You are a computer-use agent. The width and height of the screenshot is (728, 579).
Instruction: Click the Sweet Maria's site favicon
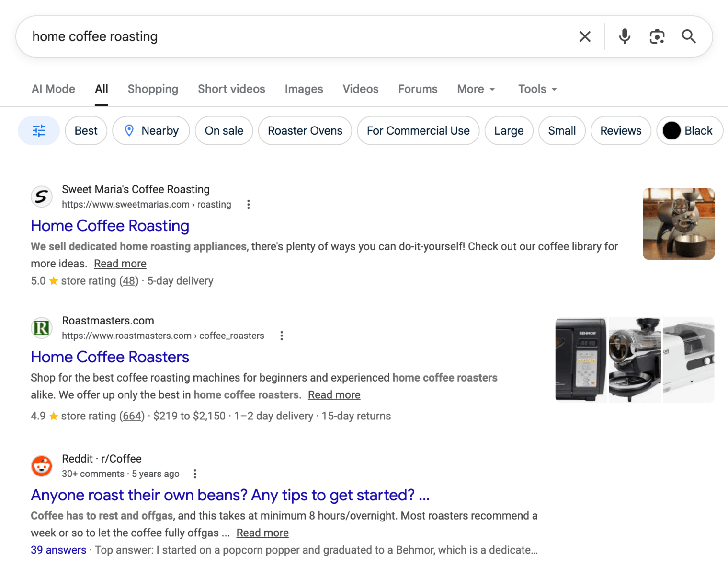[x=41, y=197]
